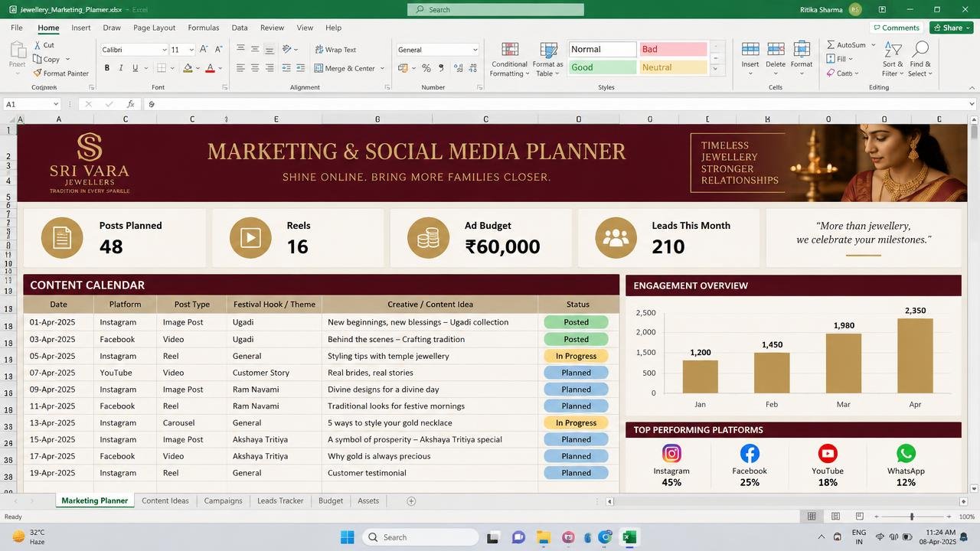Image resolution: width=980 pixels, height=551 pixels.
Task: Switch to Page Layout view icon
Action: [836, 517]
